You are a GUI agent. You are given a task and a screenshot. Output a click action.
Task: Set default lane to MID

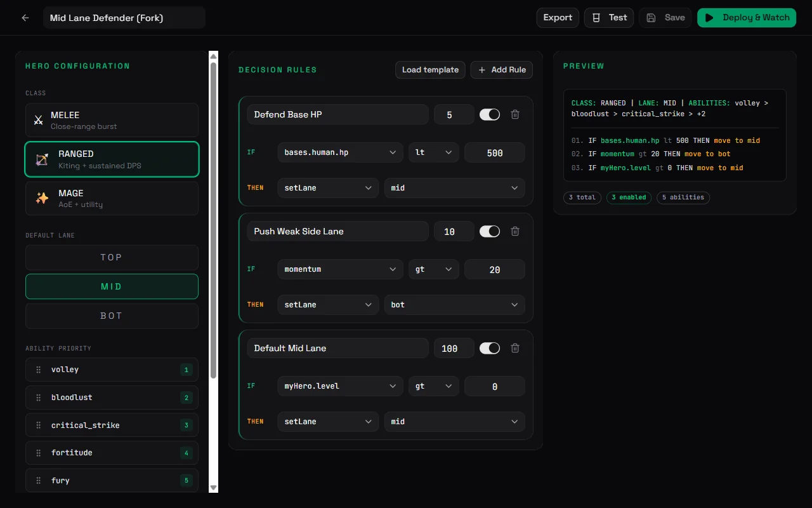(x=112, y=286)
